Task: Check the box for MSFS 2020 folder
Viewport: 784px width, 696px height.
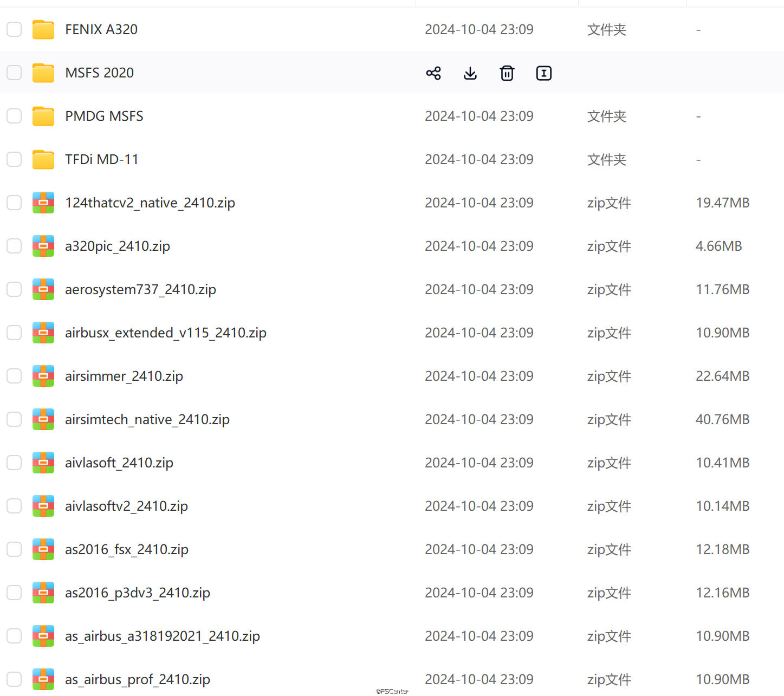Action: 14,73
